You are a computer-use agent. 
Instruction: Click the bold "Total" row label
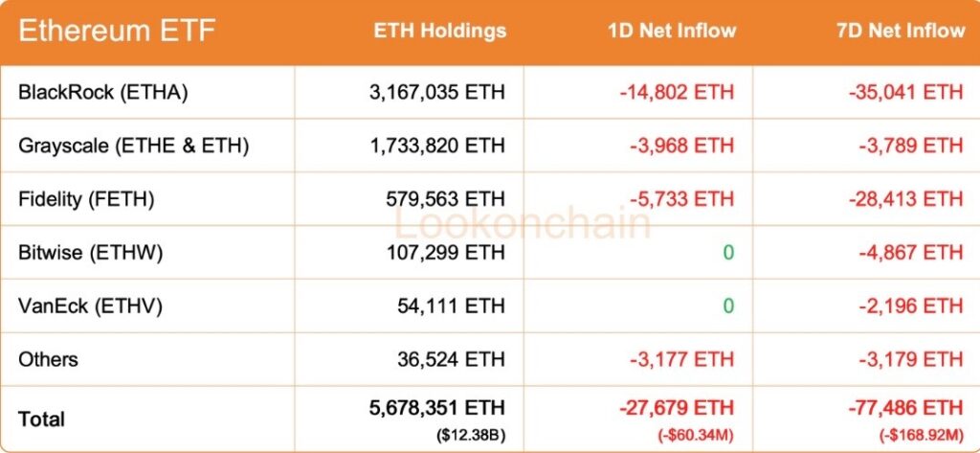coord(42,419)
